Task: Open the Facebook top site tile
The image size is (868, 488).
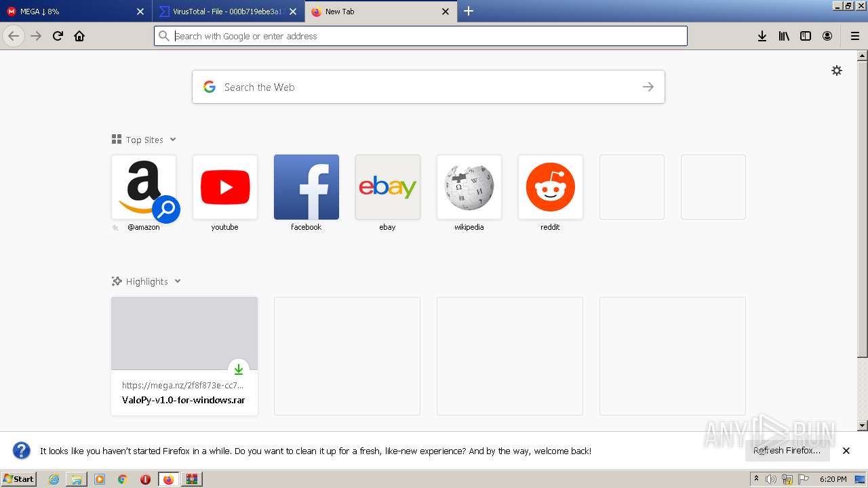Action: click(307, 187)
